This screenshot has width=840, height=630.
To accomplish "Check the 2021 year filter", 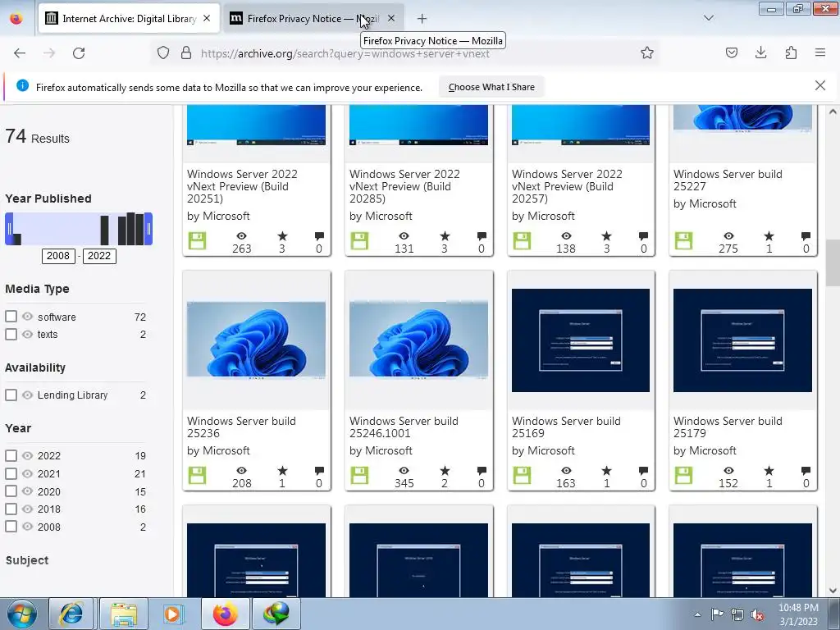I will coord(11,473).
